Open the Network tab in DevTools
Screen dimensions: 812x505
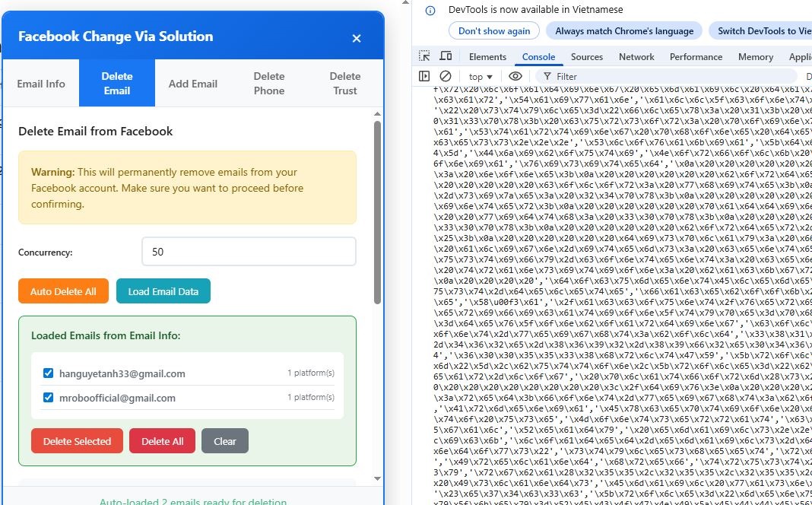point(636,57)
